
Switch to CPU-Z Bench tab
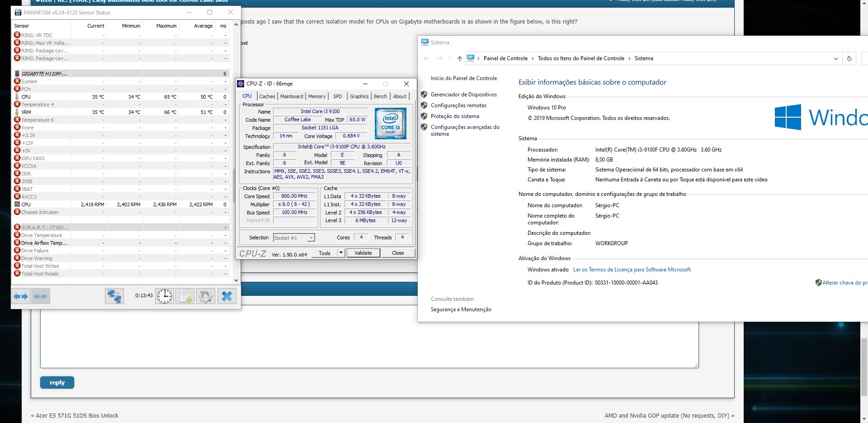tap(381, 96)
